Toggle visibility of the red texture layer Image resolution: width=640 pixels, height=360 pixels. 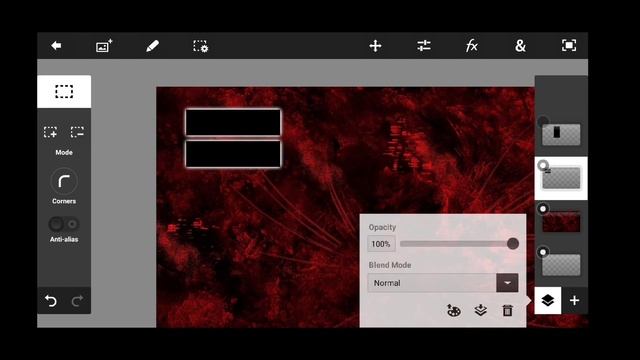(543, 209)
